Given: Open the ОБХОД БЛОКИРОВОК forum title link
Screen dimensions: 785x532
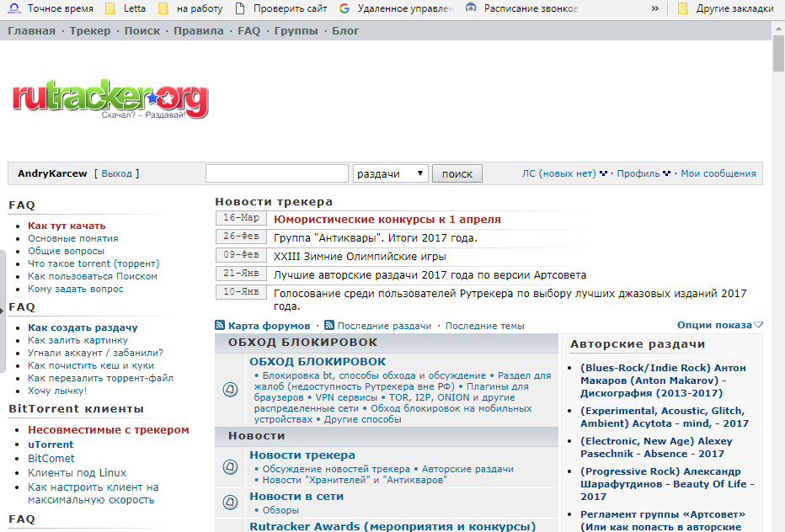Looking at the screenshot, I should [318, 361].
